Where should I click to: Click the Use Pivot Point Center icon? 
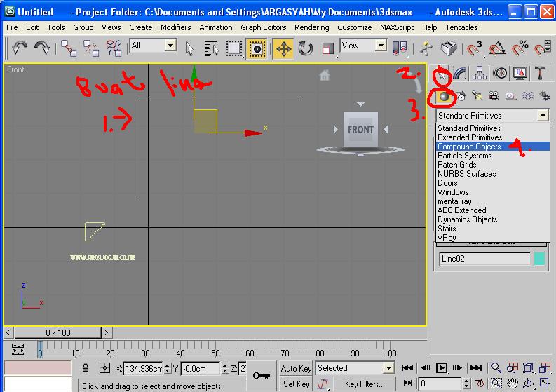pyautogui.click(x=399, y=48)
